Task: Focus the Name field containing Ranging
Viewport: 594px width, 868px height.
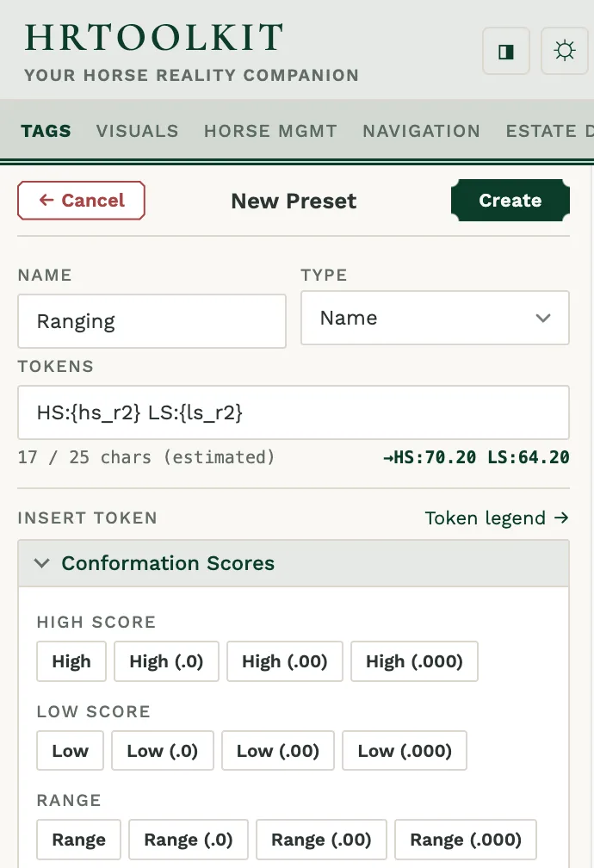Action: [152, 321]
